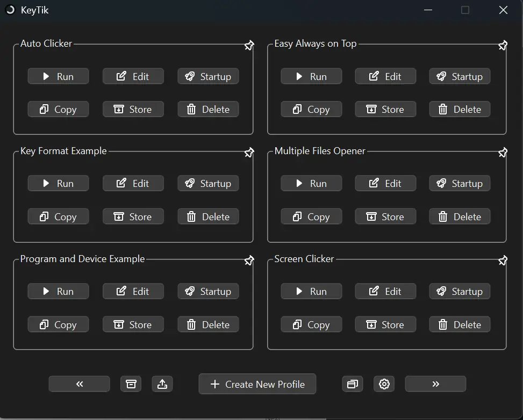Pin the Screen Clicker profile

503,260
